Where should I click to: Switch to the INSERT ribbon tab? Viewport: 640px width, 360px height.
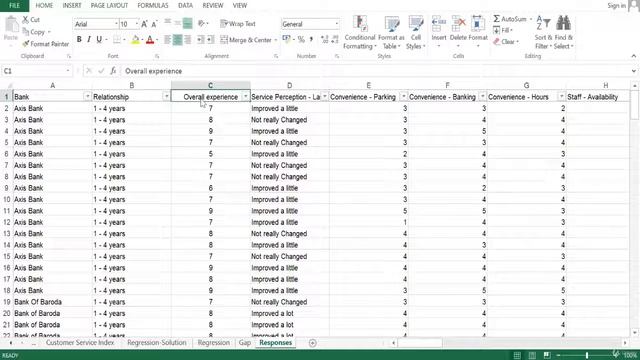click(72, 6)
